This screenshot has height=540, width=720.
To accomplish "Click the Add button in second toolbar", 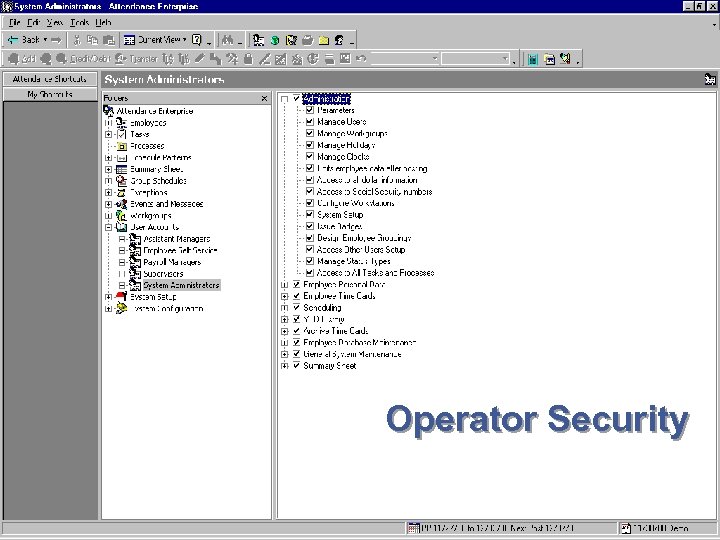I will tap(22, 59).
